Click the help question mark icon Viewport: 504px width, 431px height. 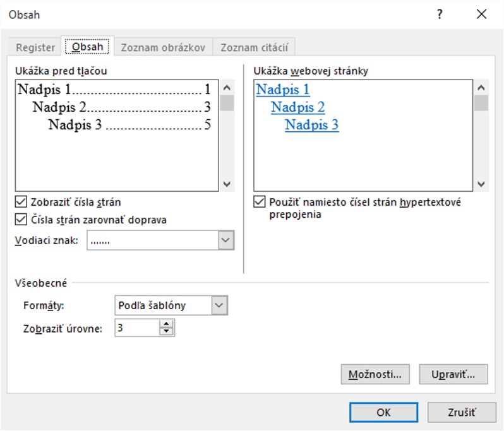click(x=440, y=15)
